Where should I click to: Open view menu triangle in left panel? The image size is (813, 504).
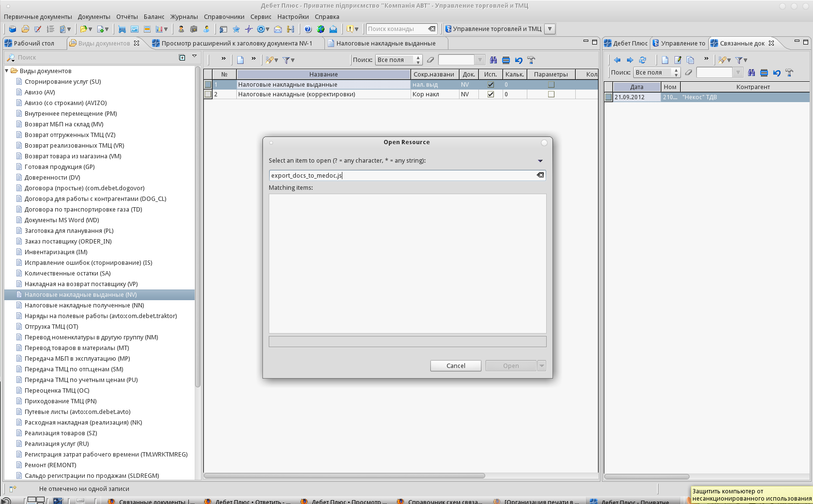click(194, 56)
